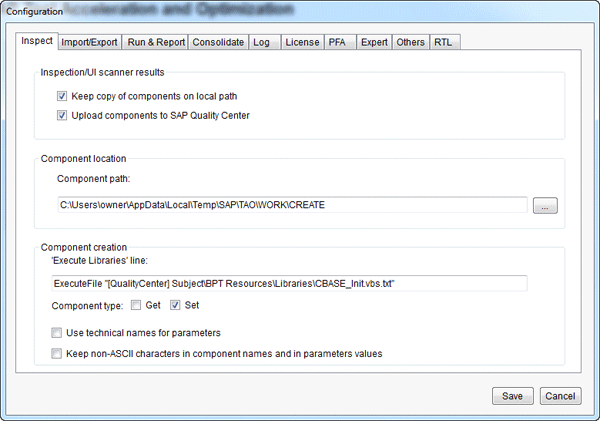Click the Inspect tab
The image size is (600, 421).
(x=37, y=42)
